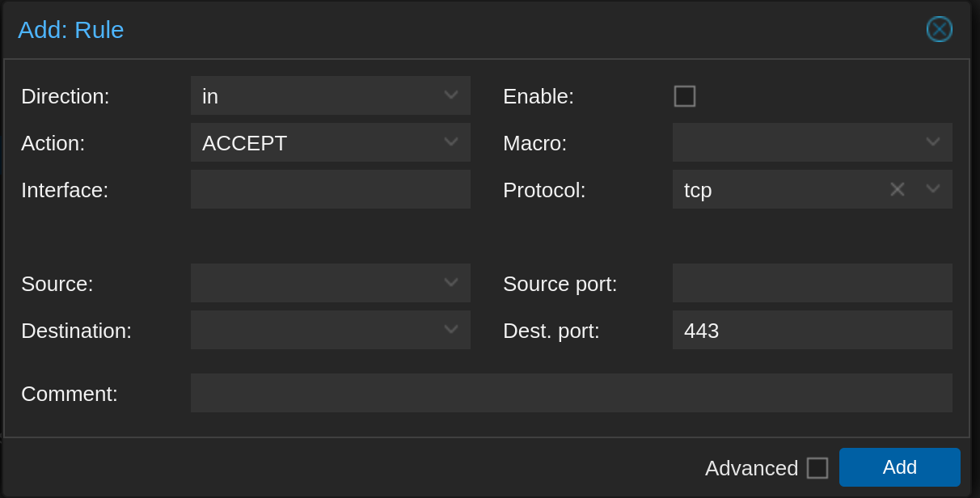Tick the Enable checkbox
The width and height of the screenshot is (980, 498).
(685, 96)
